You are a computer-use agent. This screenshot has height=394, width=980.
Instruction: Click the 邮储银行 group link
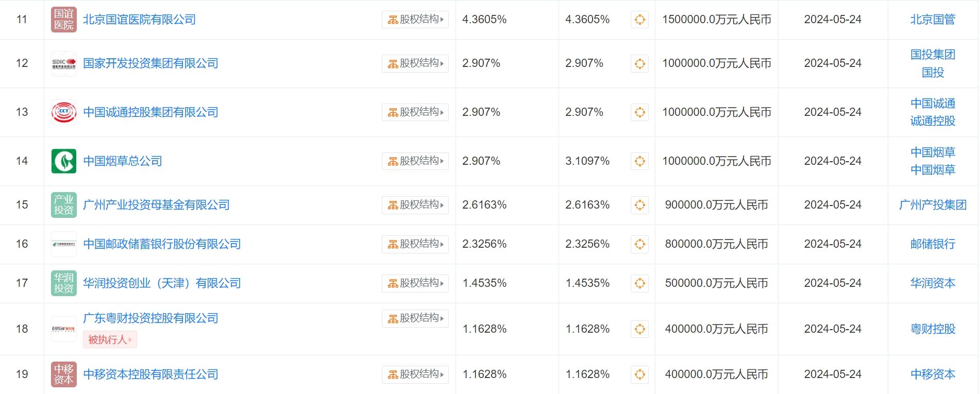click(933, 244)
